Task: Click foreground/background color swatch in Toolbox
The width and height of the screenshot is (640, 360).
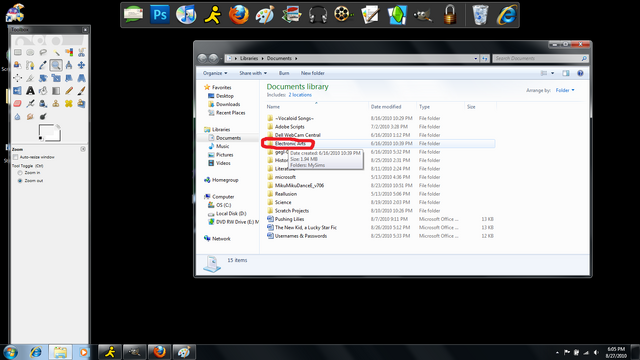Action: click(x=49, y=133)
